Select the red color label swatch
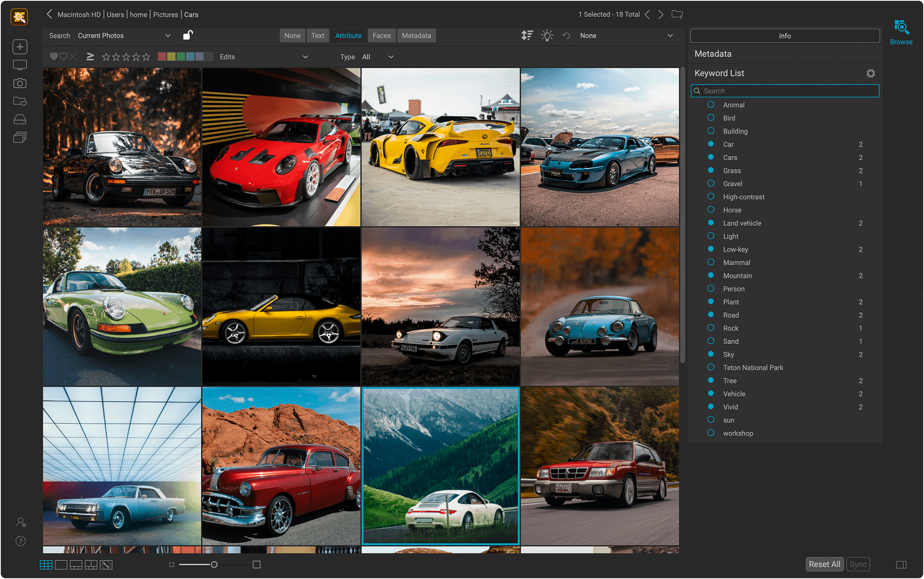Image resolution: width=924 pixels, height=579 pixels. [x=162, y=57]
